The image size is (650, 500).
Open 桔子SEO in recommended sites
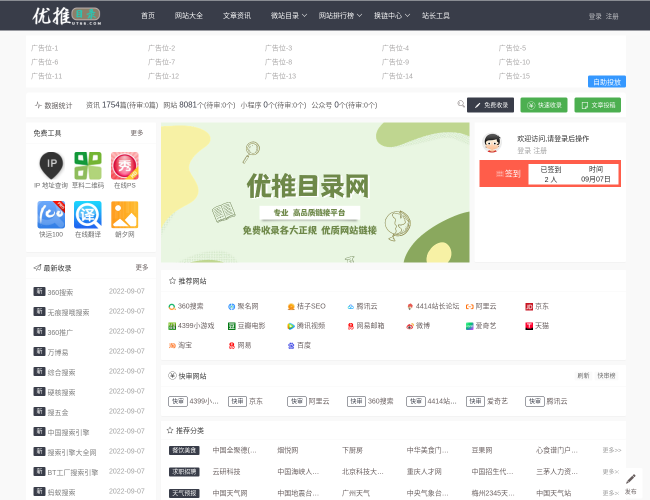click(x=307, y=306)
